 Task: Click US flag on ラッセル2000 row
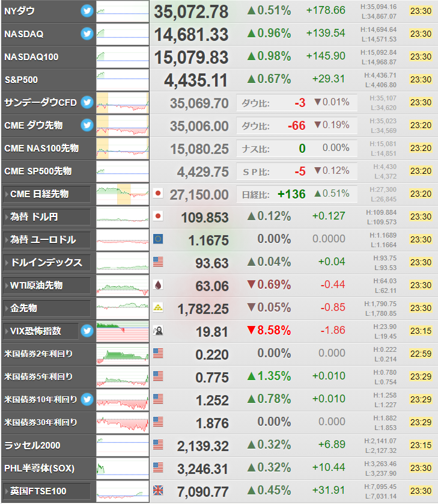pyautogui.click(x=158, y=444)
